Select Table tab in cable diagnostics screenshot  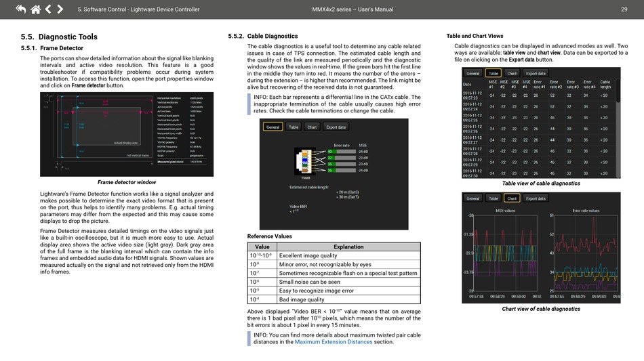click(x=294, y=127)
